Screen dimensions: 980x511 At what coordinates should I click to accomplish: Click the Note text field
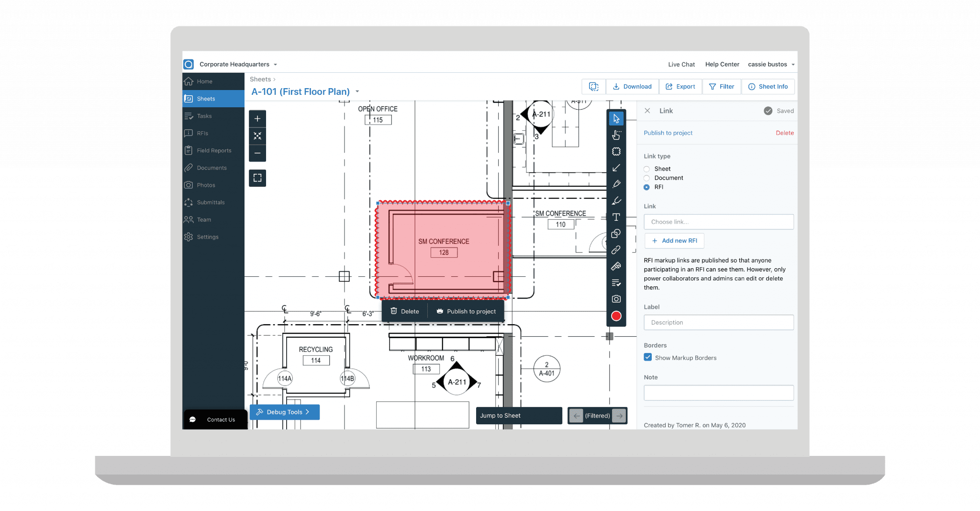719,393
